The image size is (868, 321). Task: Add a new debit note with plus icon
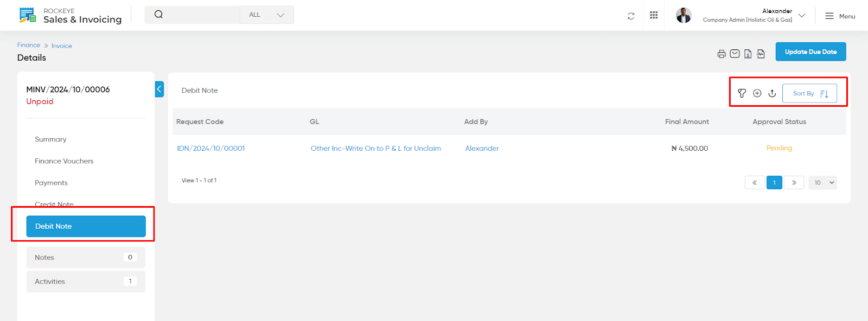pos(757,93)
